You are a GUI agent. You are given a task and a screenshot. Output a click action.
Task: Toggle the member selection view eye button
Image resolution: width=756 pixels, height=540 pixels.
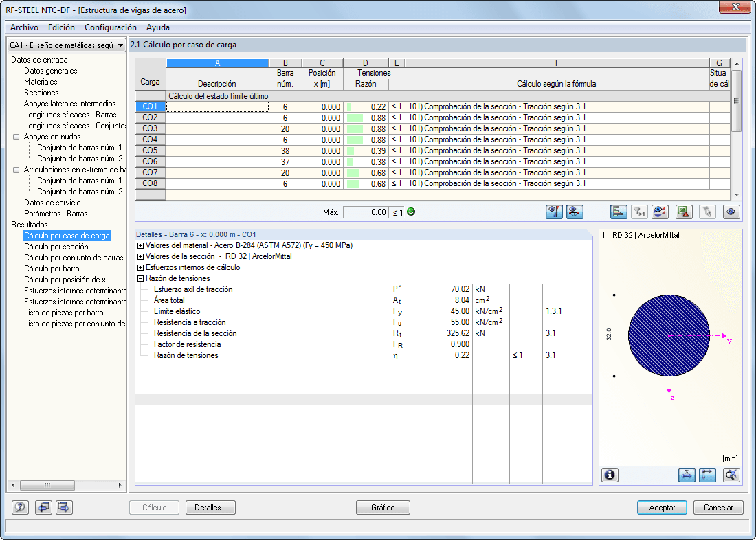(x=575, y=212)
